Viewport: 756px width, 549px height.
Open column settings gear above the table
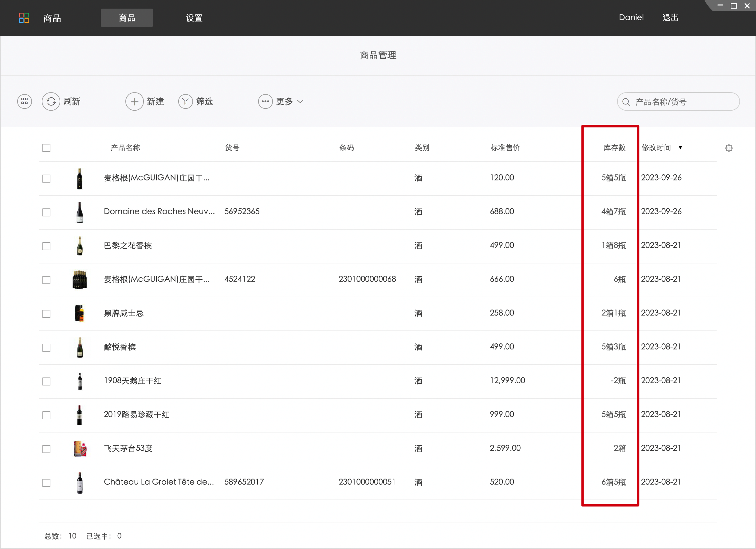click(729, 148)
